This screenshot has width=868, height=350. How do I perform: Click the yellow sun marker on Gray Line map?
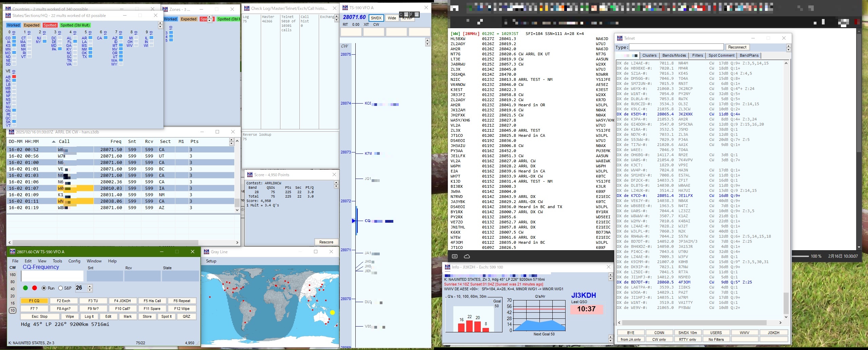click(x=332, y=313)
